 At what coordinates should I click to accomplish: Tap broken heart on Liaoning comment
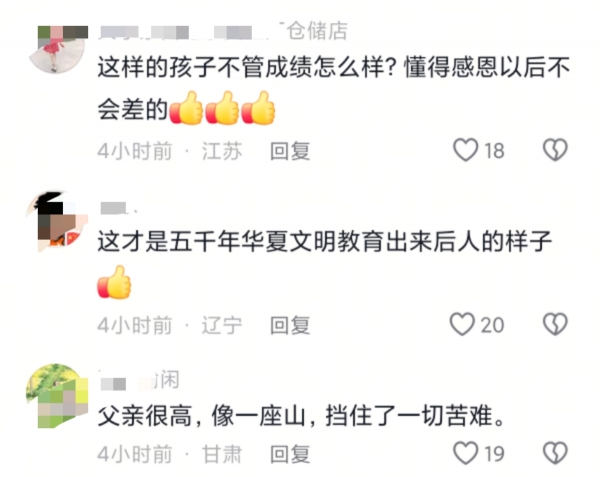point(555,324)
